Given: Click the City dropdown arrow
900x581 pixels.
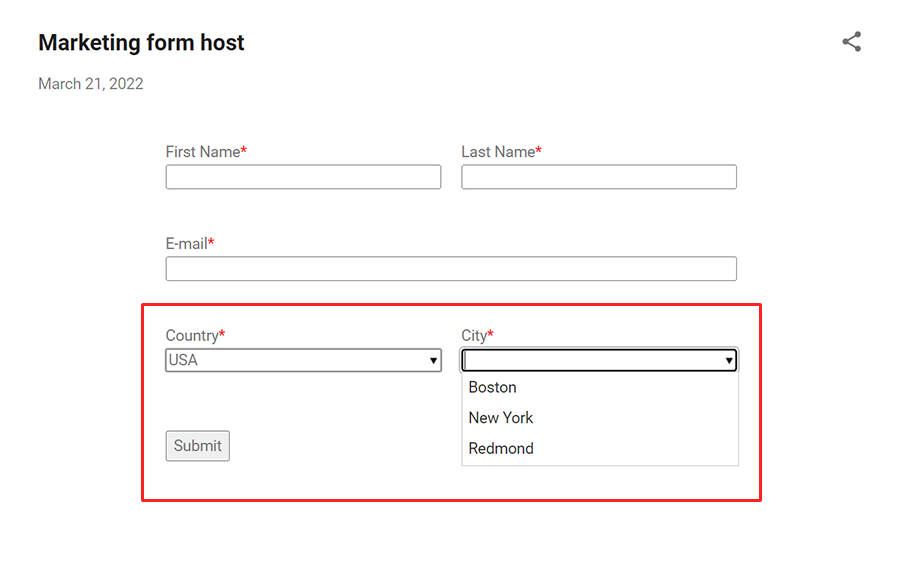Looking at the screenshot, I should [x=727, y=360].
